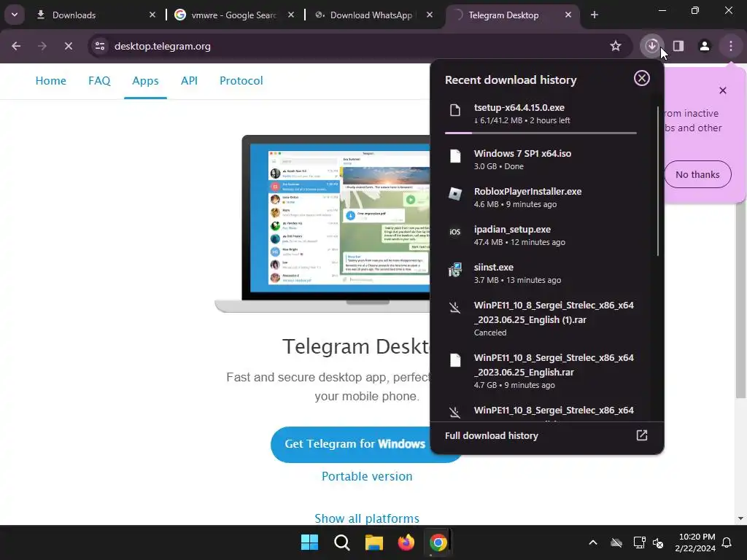This screenshot has width=747, height=560.
Task: Click the forward navigation arrow
Action: pos(42,46)
